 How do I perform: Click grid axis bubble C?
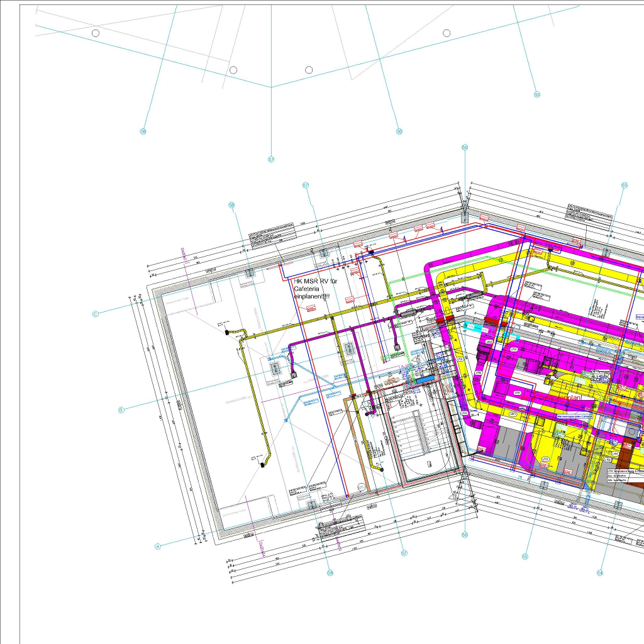pyautogui.click(x=96, y=314)
